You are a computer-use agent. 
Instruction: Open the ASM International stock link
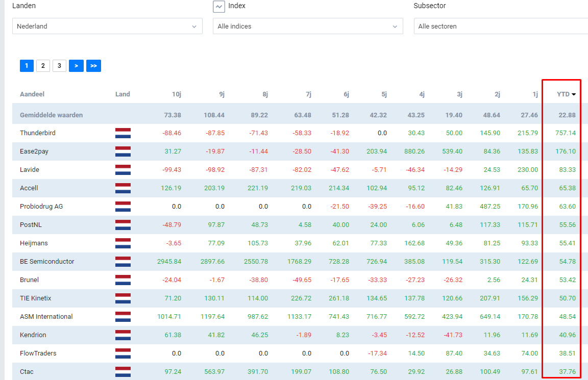(x=46, y=317)
